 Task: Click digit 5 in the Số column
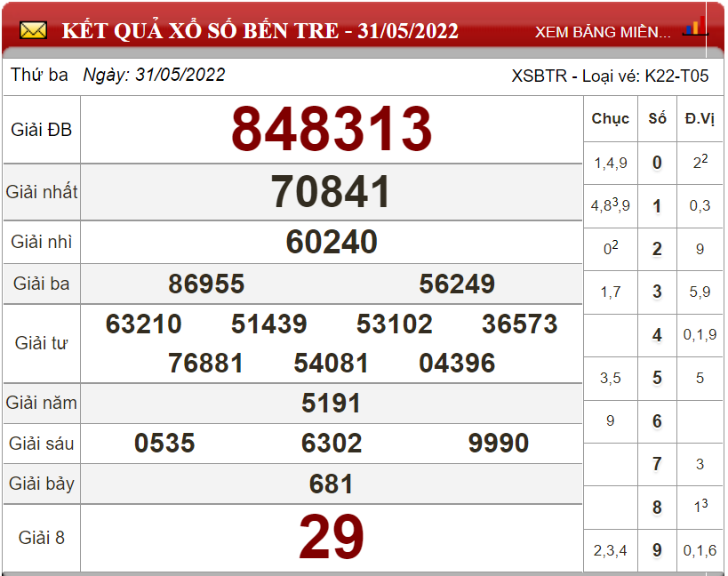coord(657,378)
